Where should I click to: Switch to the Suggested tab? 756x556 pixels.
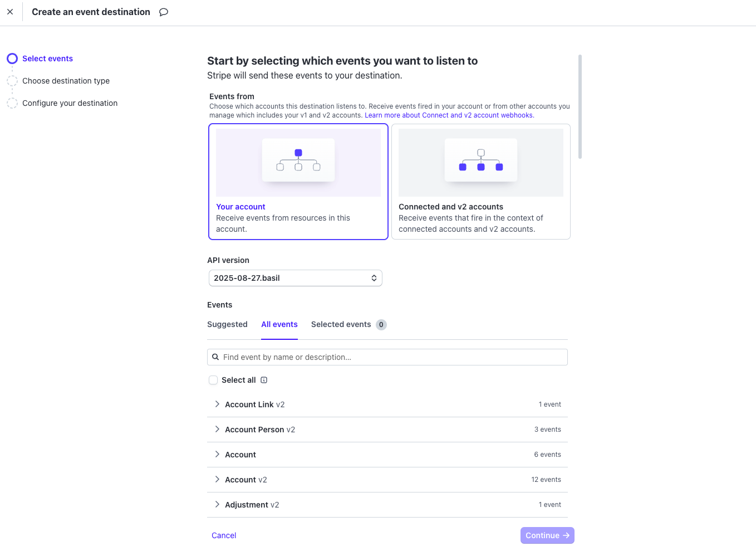click(227, 324)
